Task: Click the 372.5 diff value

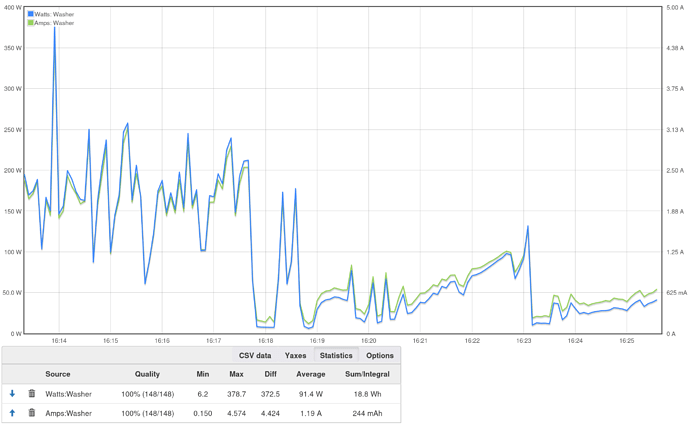Action: [270, 394]
